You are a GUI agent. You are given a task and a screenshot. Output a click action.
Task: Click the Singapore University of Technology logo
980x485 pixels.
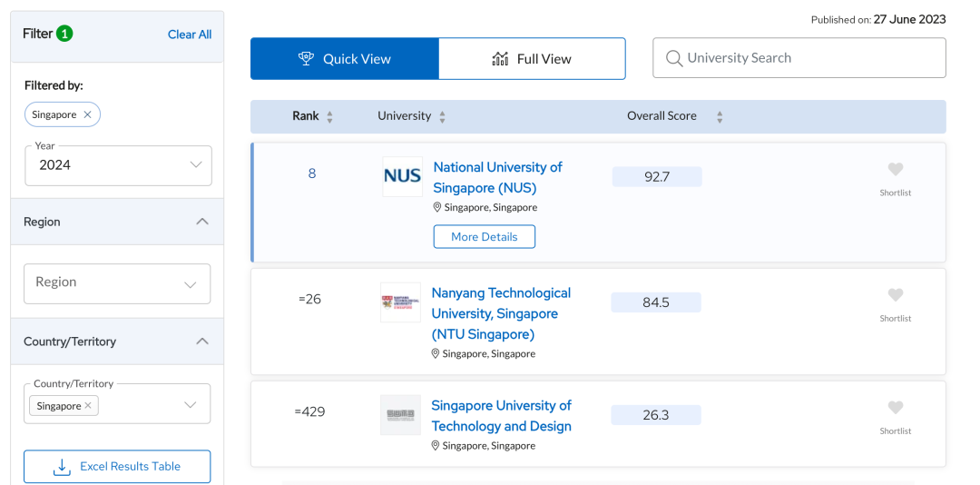(x=401, y=415)
